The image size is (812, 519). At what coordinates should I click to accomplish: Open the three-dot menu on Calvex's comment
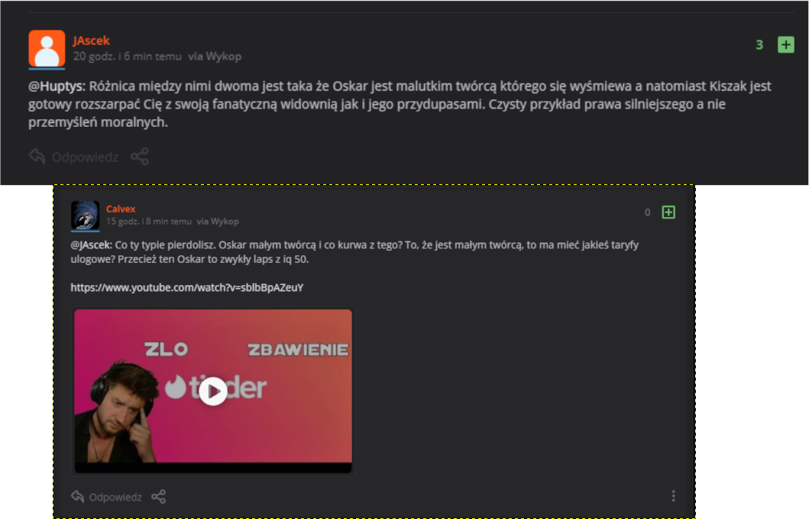pos(673,496)
